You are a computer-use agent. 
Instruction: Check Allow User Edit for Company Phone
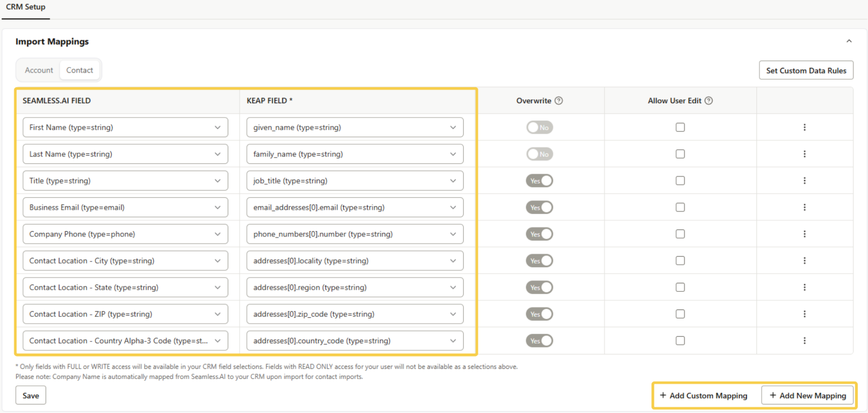pos(680,234)
